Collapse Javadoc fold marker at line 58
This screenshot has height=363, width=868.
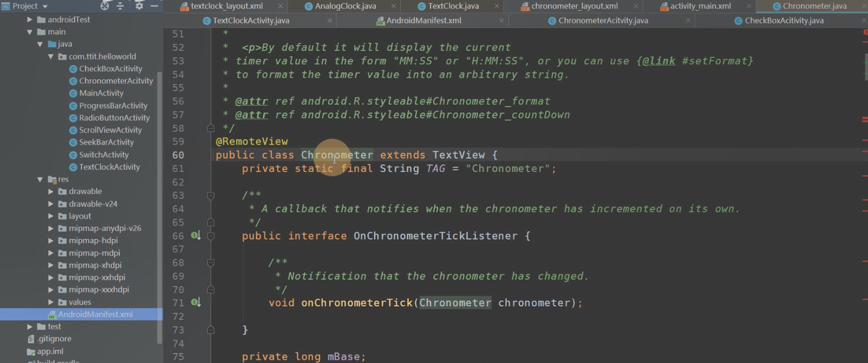[210, 128]
